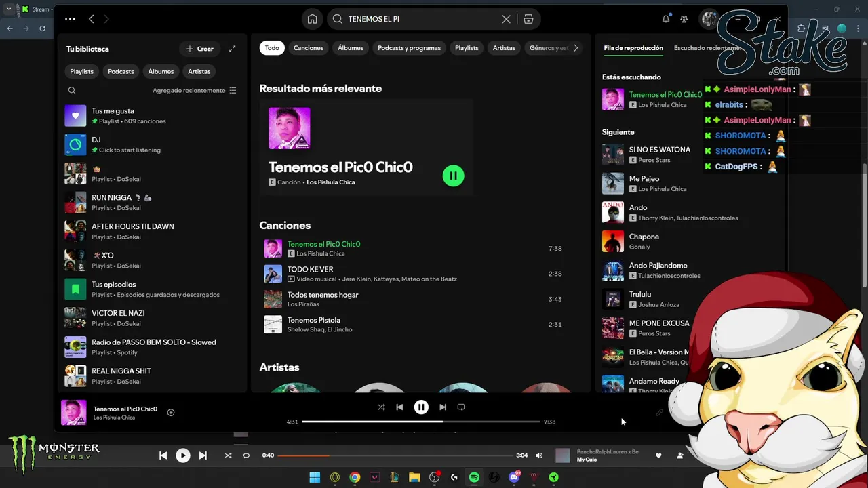This screenshot has width=868, height=488.
Task: Select the Artistas results filter in search
Action: point(504,48)
